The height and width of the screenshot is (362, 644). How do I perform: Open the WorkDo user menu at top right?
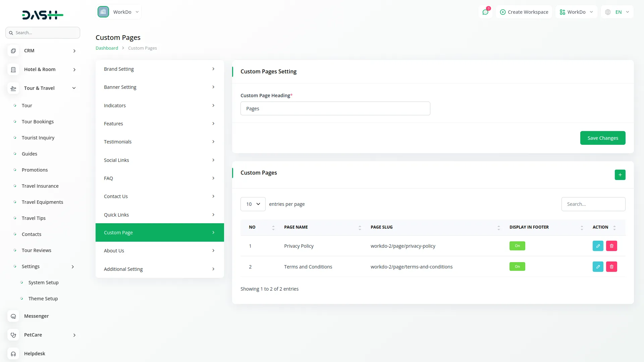[576, 12]
